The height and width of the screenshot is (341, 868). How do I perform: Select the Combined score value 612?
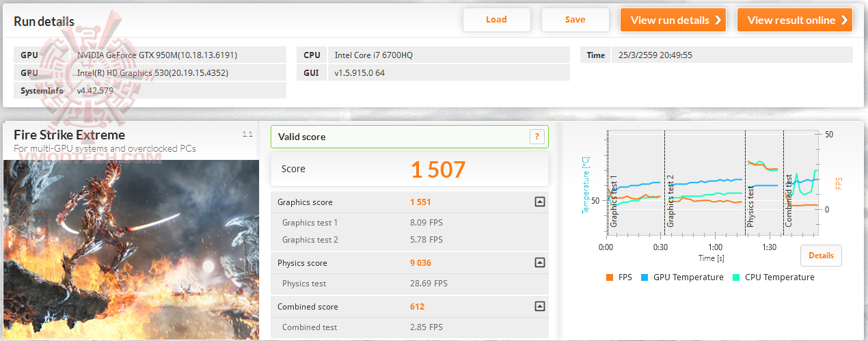[418, 307]
